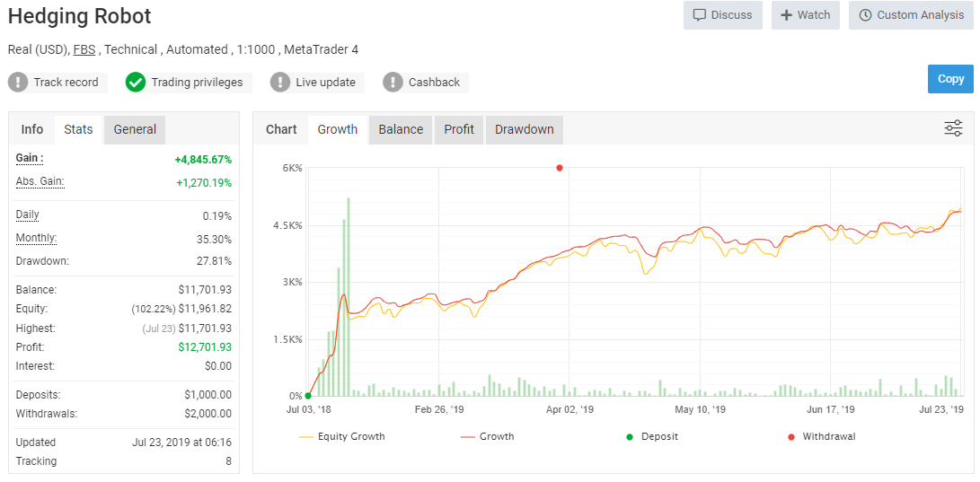980x482 pixels.
Task: Toggle the Withdrawal legend series
Action: [x=821, y=436]
